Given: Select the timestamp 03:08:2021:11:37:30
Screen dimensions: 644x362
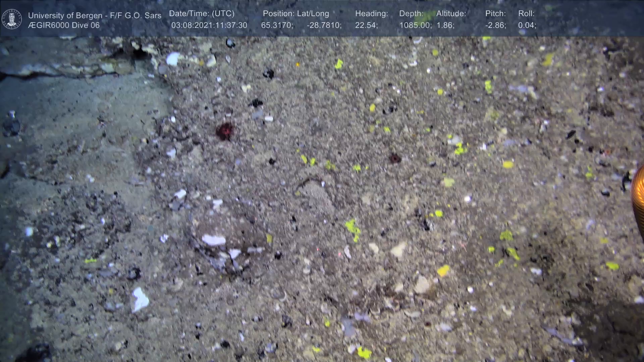Looking at the screenshot, I should (x=209, y=25).
